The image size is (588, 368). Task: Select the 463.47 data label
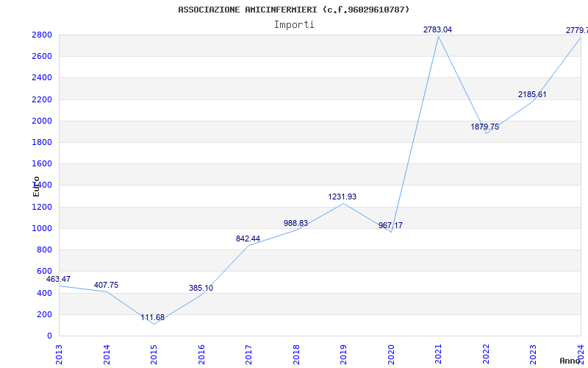58,280
